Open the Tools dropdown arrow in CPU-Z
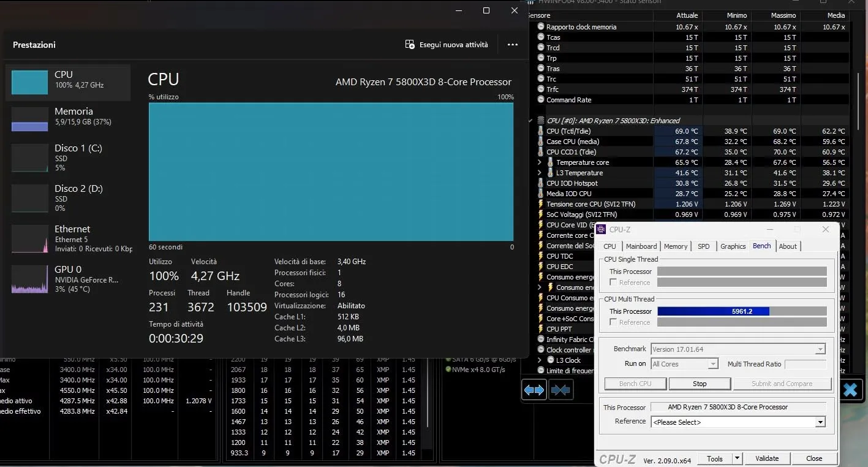This screenshot has height=467, width=868. (737, 458)
